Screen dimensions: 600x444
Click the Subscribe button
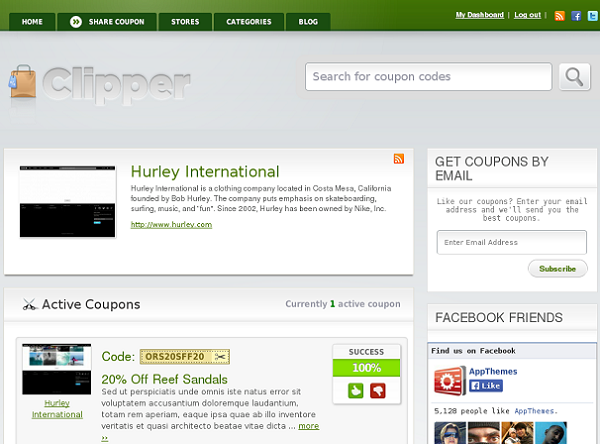[x=558, y=269]
